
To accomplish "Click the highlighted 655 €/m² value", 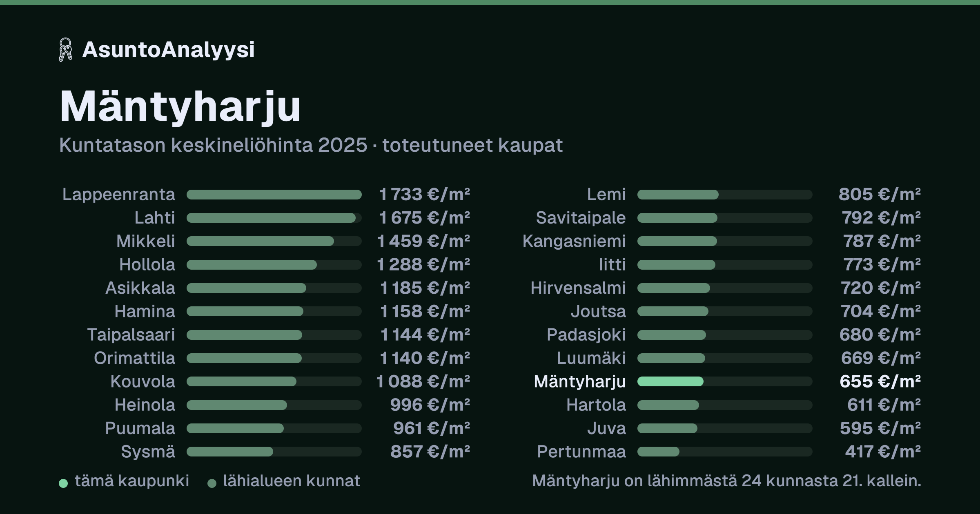I will (880, 381).
